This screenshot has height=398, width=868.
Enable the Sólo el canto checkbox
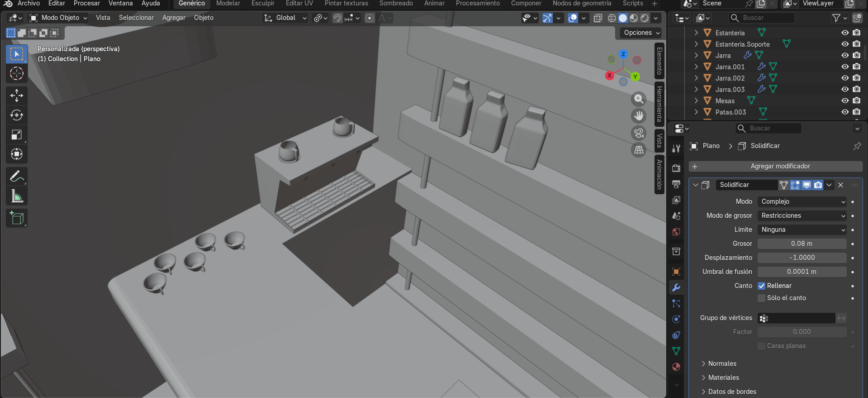pyautogui.click(x=762, y=298)
